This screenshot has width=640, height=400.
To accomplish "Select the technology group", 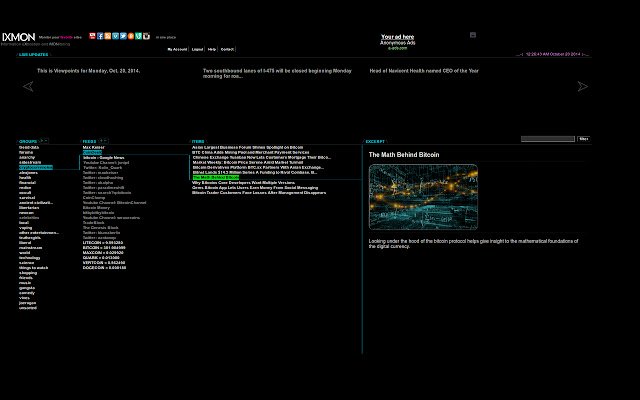I will point(29,258).
